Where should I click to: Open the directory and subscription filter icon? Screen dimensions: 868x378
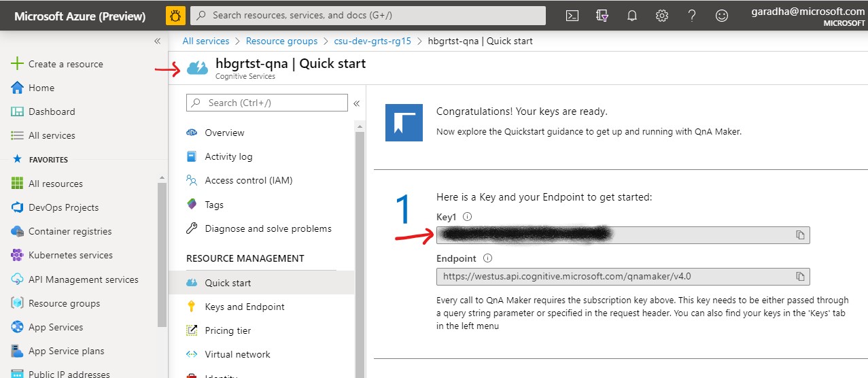(x=602, y=16)
